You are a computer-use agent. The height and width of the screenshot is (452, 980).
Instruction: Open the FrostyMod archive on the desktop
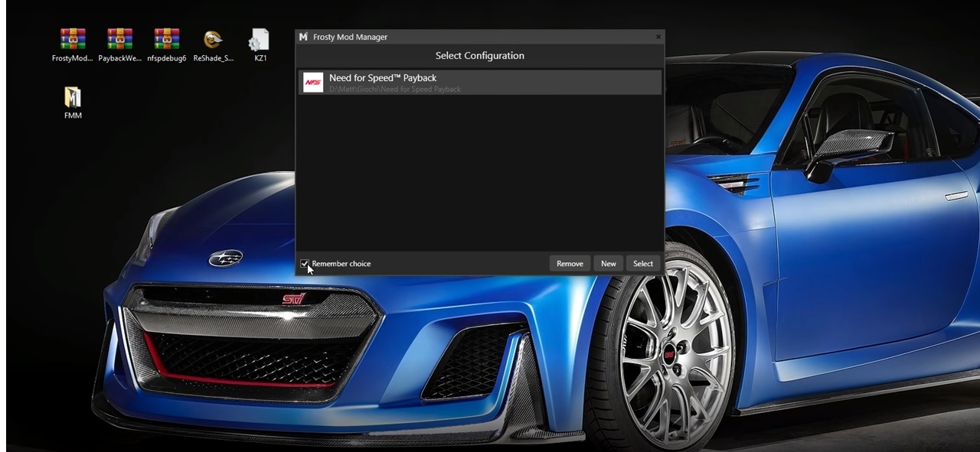(x=73, y=40)
